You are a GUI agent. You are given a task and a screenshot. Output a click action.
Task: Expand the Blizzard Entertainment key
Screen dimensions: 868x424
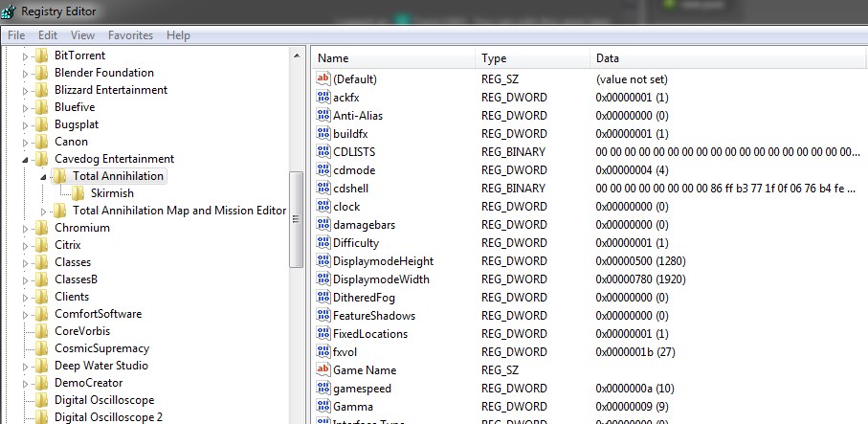point(25,91)
